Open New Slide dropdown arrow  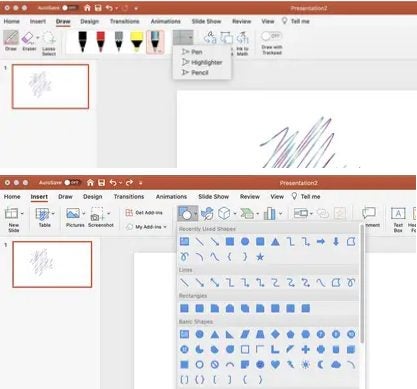point(22,213)
